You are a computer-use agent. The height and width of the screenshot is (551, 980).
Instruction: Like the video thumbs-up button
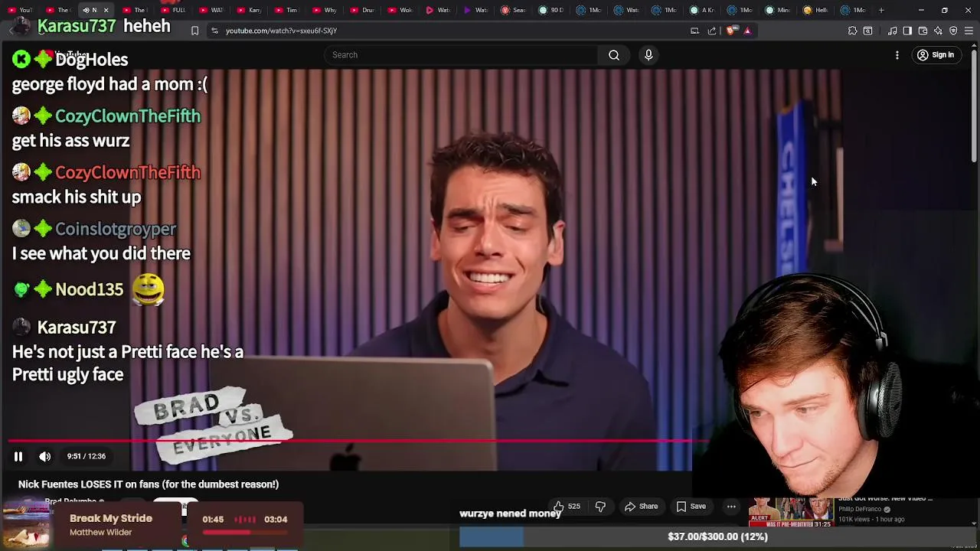tap(559, 507)
